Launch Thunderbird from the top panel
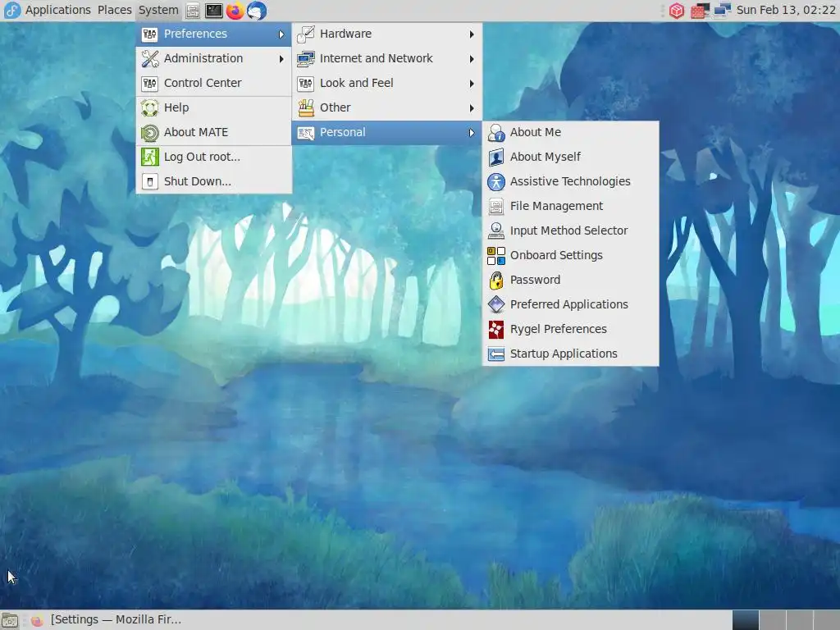 [257, 10]
